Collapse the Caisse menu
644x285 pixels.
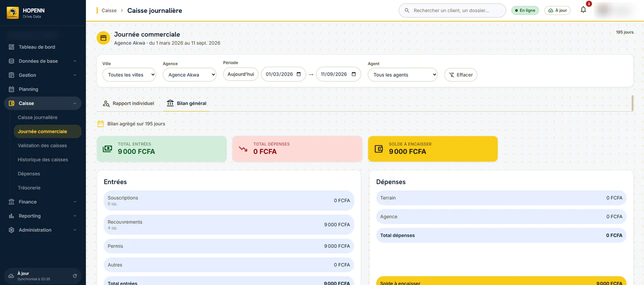tap(75, 103)
